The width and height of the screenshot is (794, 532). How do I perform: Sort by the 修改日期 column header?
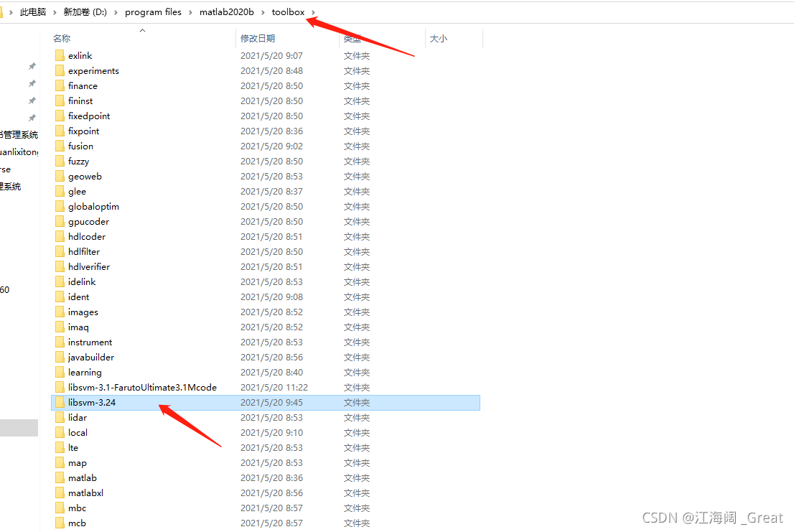(258, 39)
